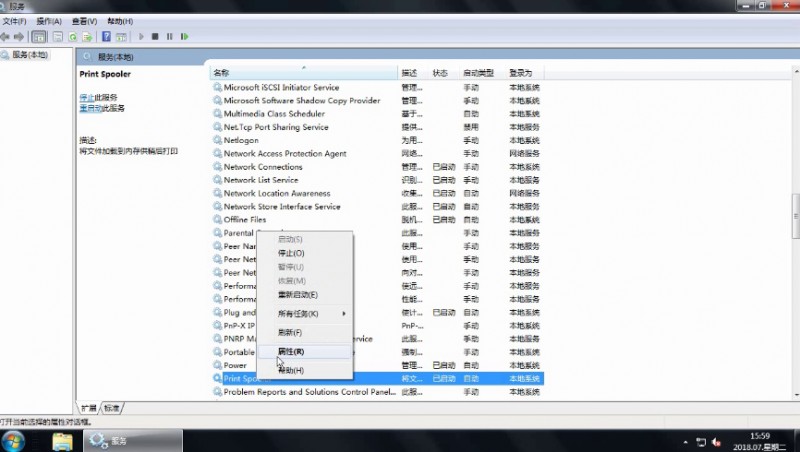This screenshot has height=452, width=800.
Task: Open the Help toolbar icon
Action: (106, 37)
